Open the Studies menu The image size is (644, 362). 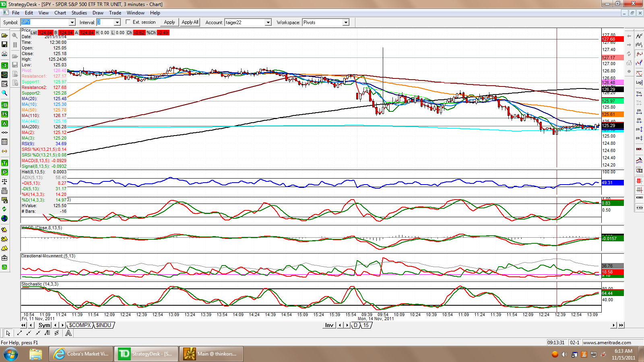coord(79,13)
